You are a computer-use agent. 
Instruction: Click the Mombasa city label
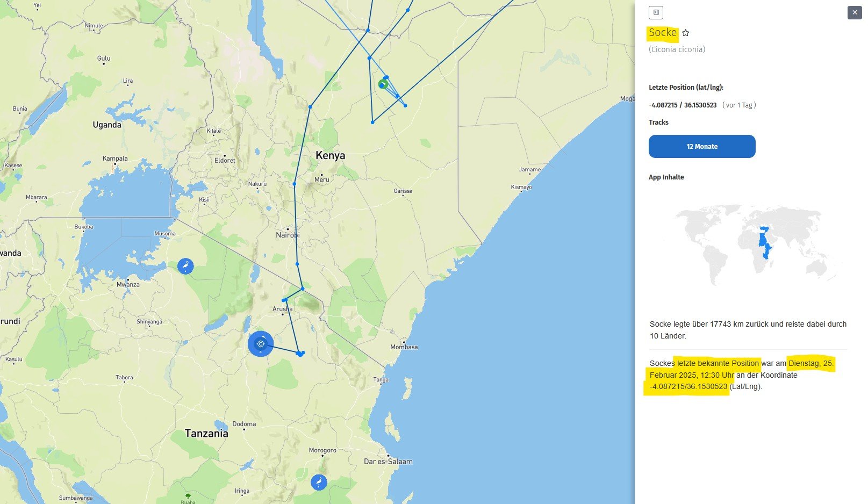[404, 347]
